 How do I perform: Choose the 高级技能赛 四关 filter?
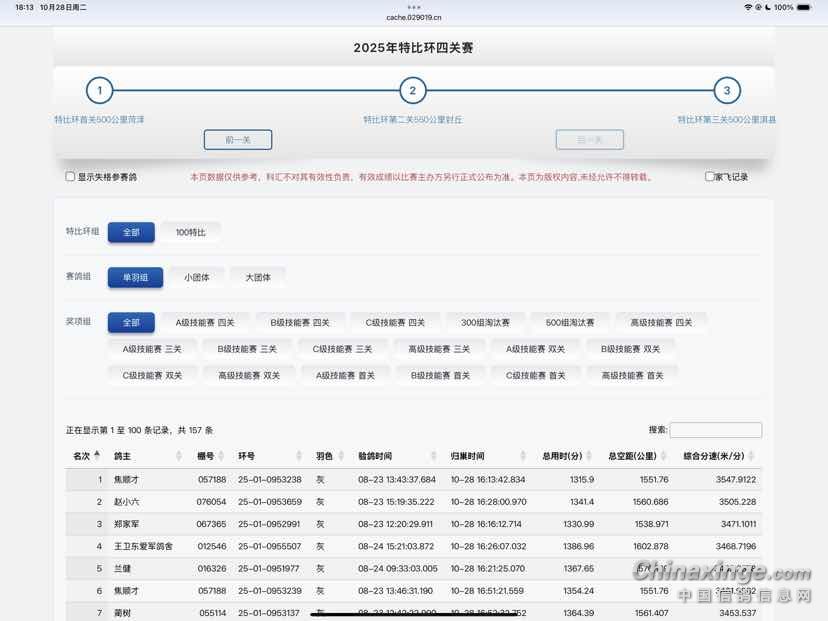coord(661,323)
